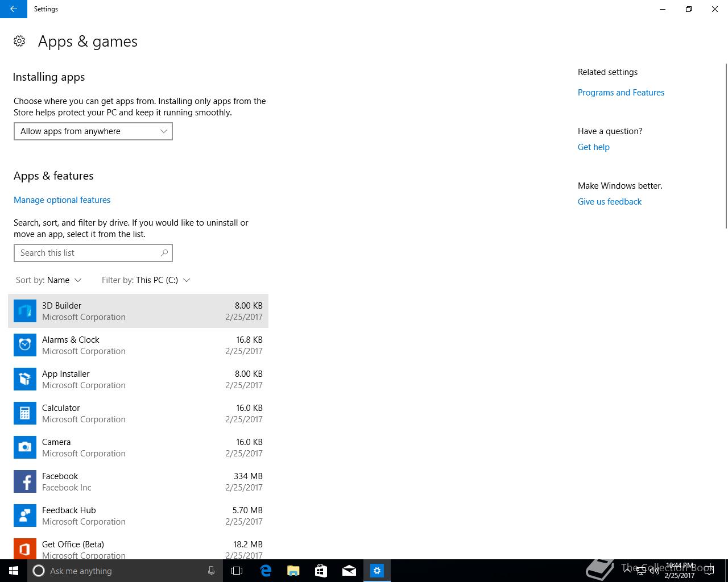Viewport: 728px width, 582px height.
Task: Click the Calculator app icon
Action: 25,413
